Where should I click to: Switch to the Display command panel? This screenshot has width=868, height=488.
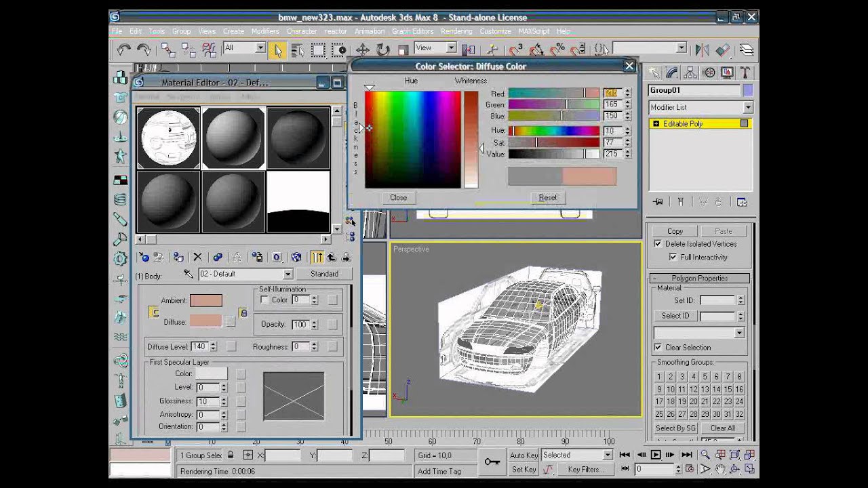tap(728, 73)
